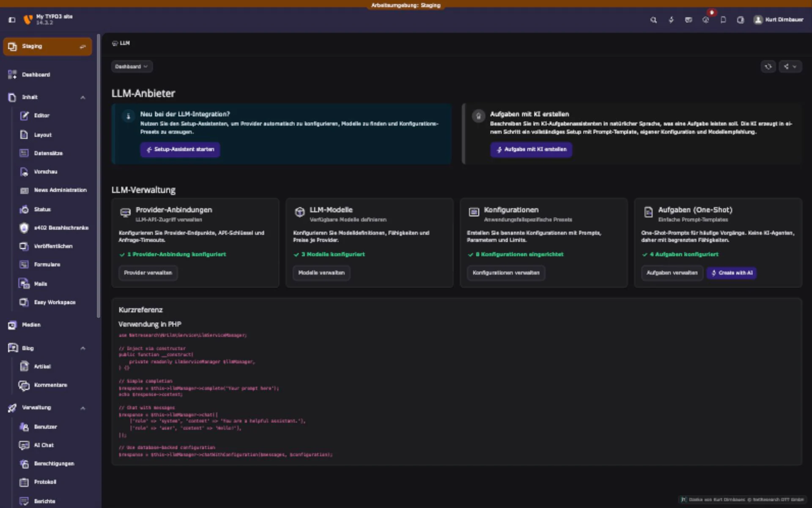Click the TYPO3 logo
Viewport: 812px width, 508px height.
pos(28,19)
